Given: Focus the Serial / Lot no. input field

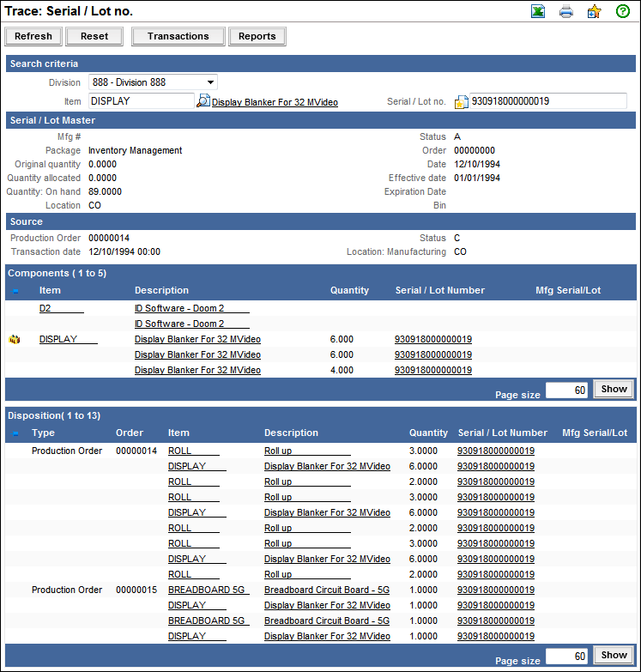Looking at the screenshot, I should tap(547, 101).
